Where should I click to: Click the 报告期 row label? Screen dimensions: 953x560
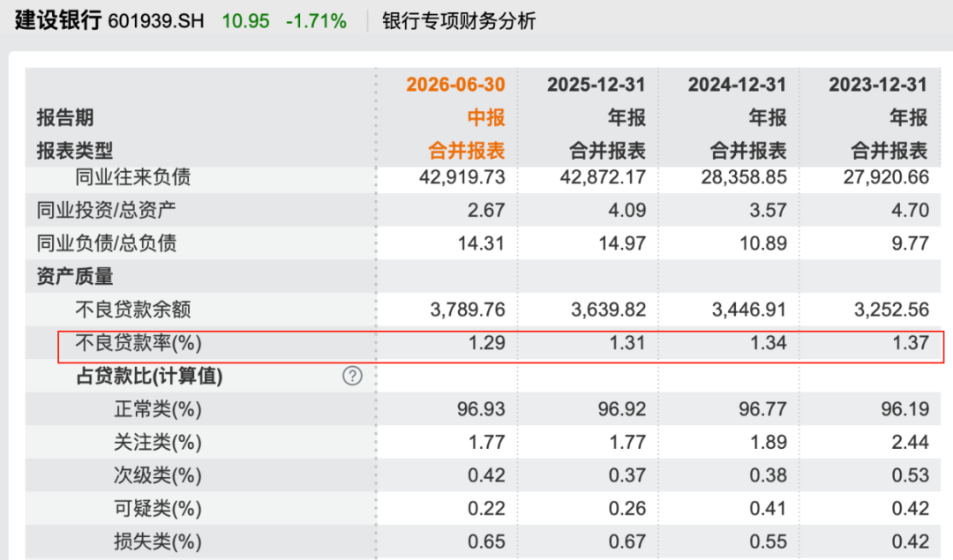click(x=65, y=117)
